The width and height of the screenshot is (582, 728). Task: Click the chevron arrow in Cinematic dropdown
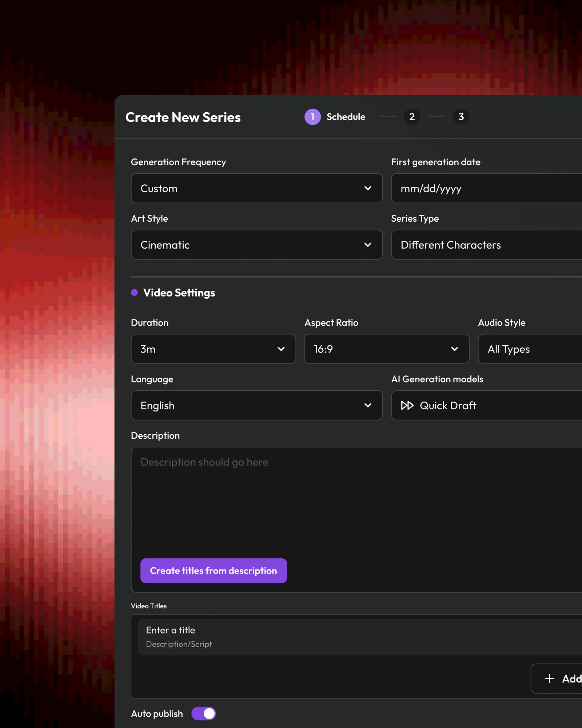(x=368, y=245)
